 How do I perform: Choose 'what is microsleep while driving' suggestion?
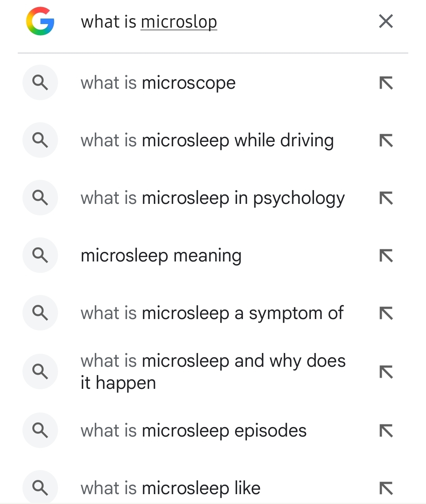(207, 140)
